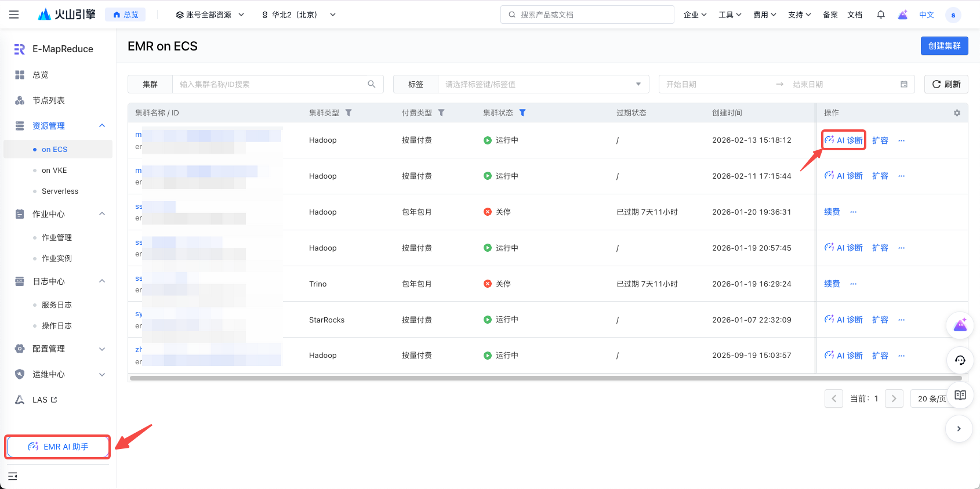Open the hamburger navigation menu

tap(14, 15)
